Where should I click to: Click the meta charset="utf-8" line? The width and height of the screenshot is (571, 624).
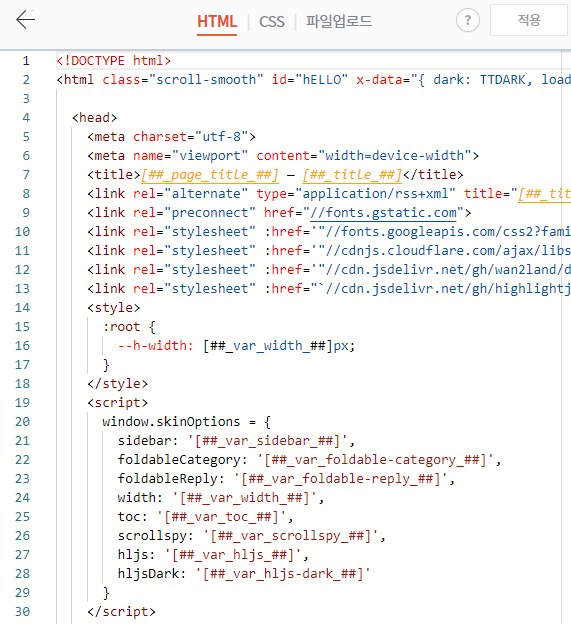click(x=171, y=137)
